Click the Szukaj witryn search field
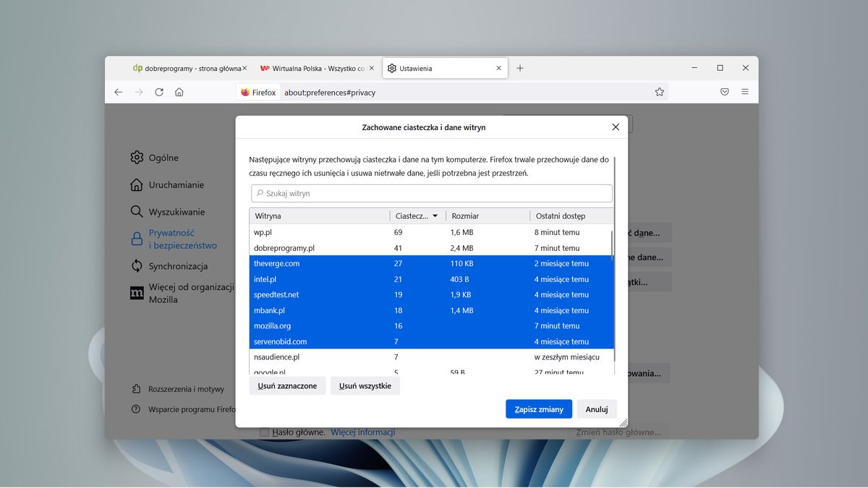This screenshot has width=868, height=488. click(432, 193)
